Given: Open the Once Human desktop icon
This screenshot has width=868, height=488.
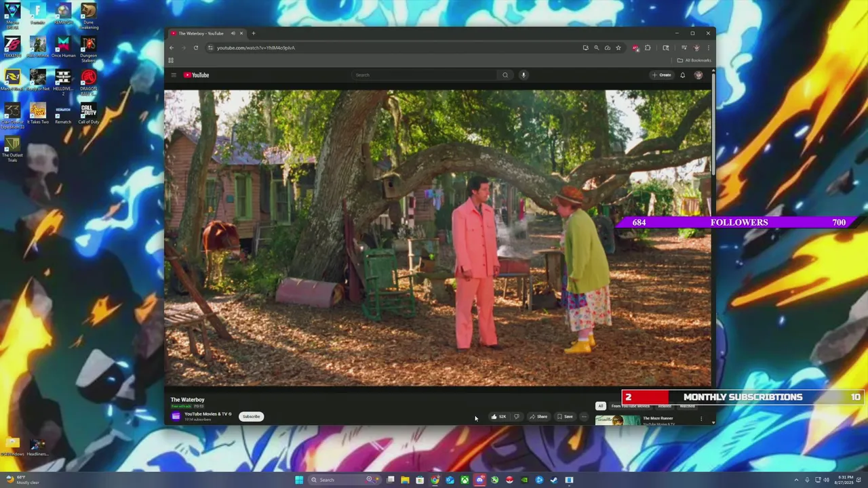Looking at the screenshot, I should click(63, 47).
